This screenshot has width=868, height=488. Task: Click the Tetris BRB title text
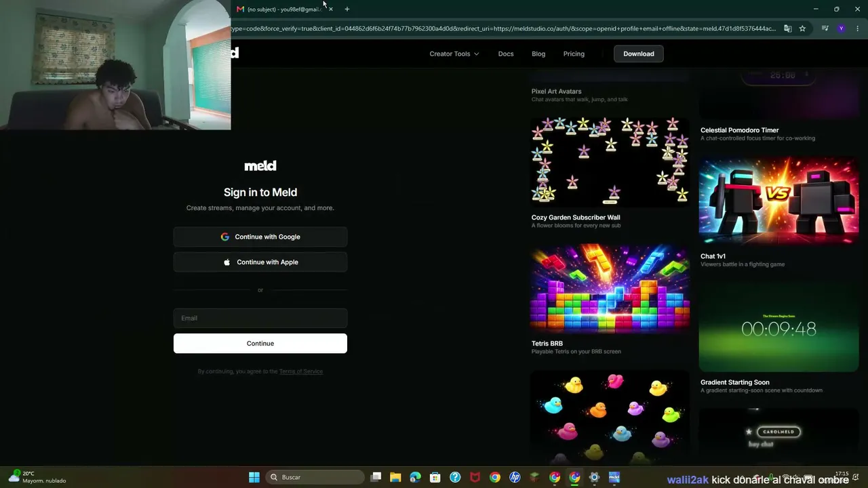click(x=547, y=344)
